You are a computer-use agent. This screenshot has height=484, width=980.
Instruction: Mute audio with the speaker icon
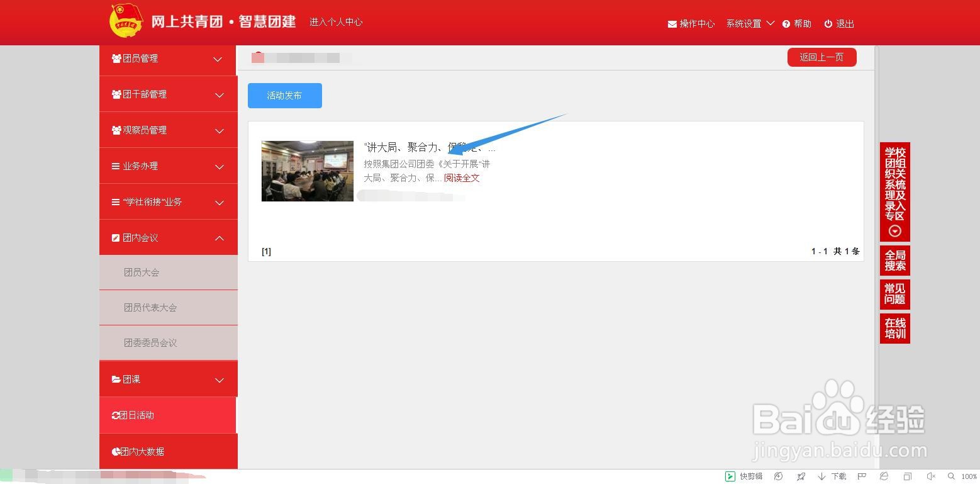tap(930, 476)
